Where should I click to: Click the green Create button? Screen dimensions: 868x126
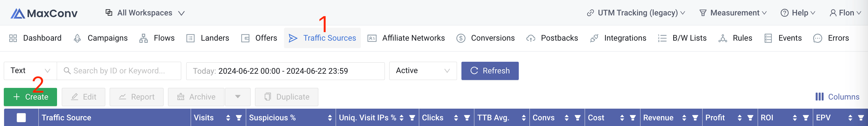(x=30, y=97)
